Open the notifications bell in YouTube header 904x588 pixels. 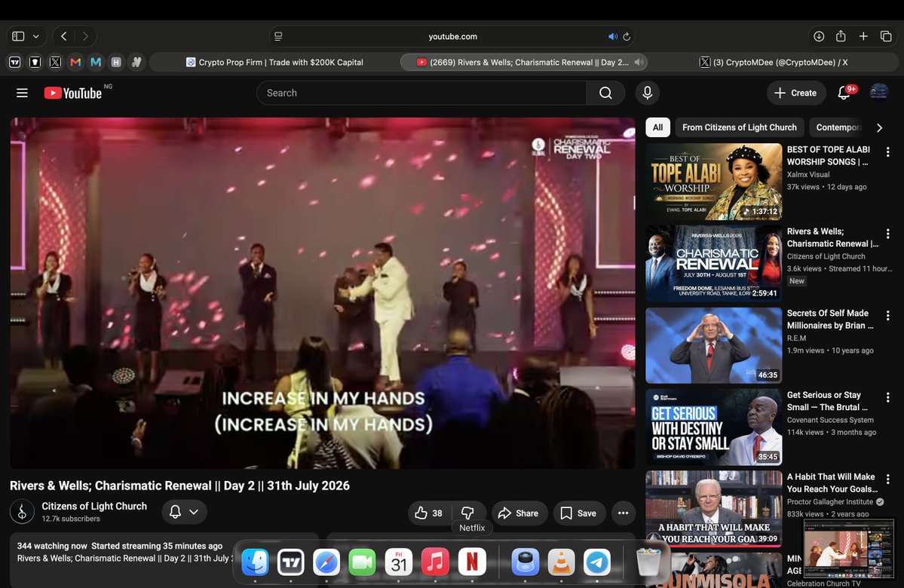(x=844, y=93)
